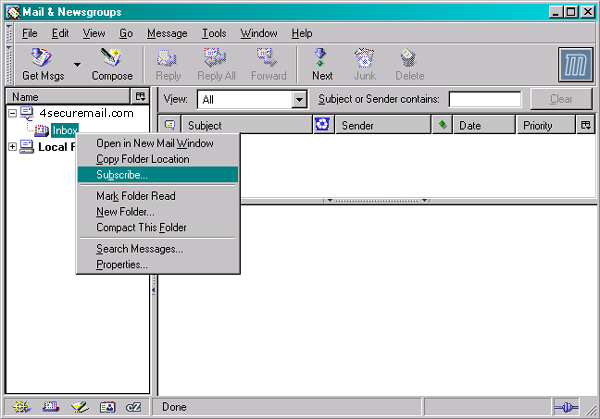Collapse the 4securemail.com account tree
This screenshot has height=419, width=600.
12,113
